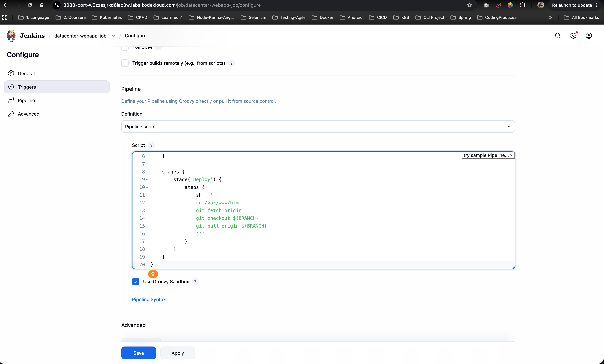This screenshot has width=604, height=364.
Task: Open the Pocket extension icon
Action: click(498, 5)
